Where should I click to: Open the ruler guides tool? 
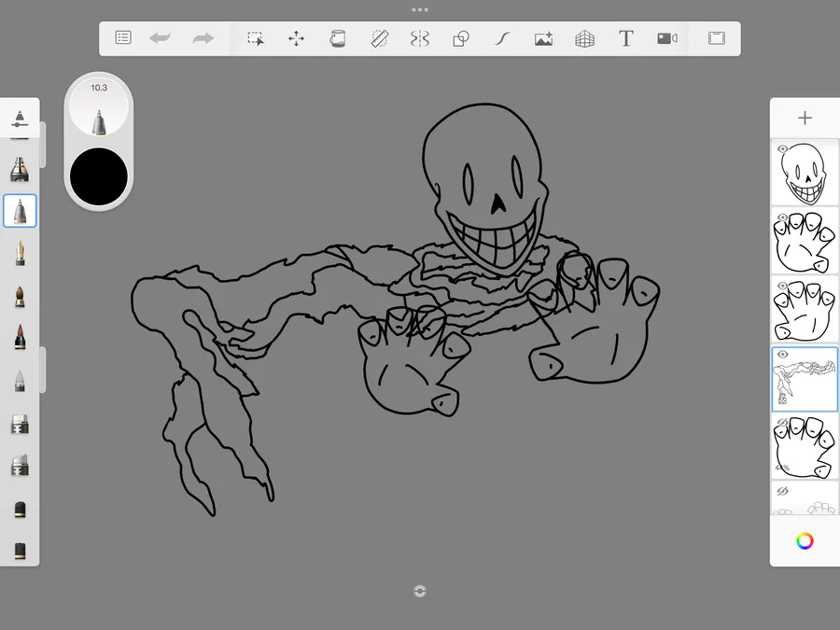click(379, 38)
